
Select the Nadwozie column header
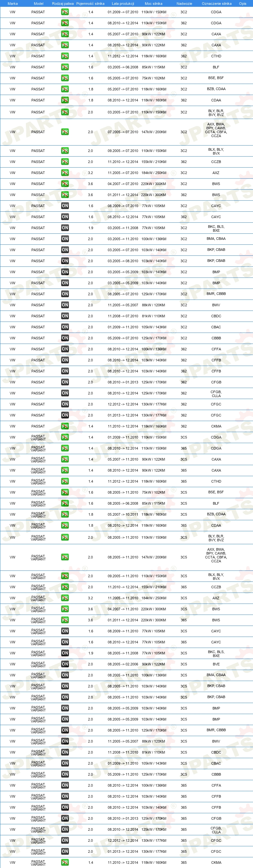pos(184,4)
